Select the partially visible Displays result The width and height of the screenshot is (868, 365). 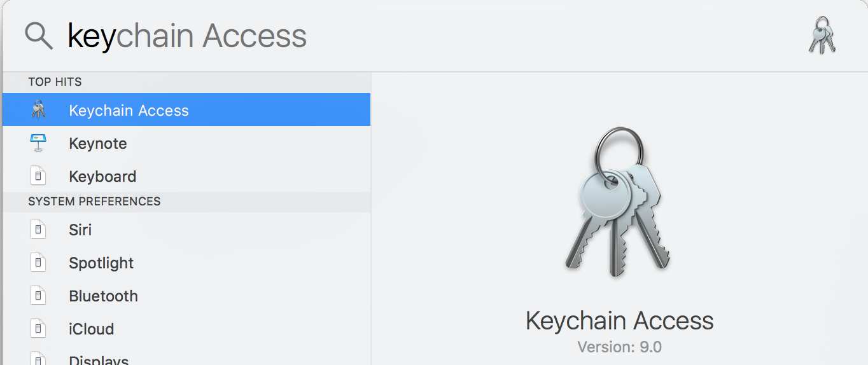coord(99,360)
